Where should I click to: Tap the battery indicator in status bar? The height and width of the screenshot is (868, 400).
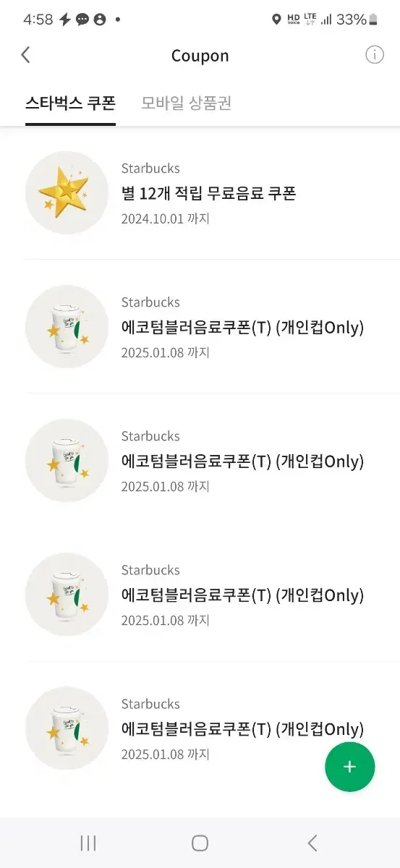(x=373, y=20)
